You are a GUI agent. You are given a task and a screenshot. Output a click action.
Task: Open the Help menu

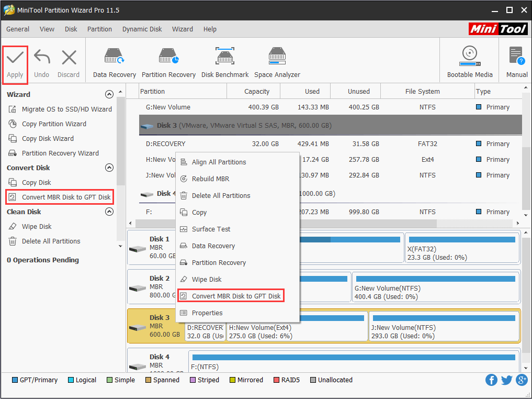210,29
